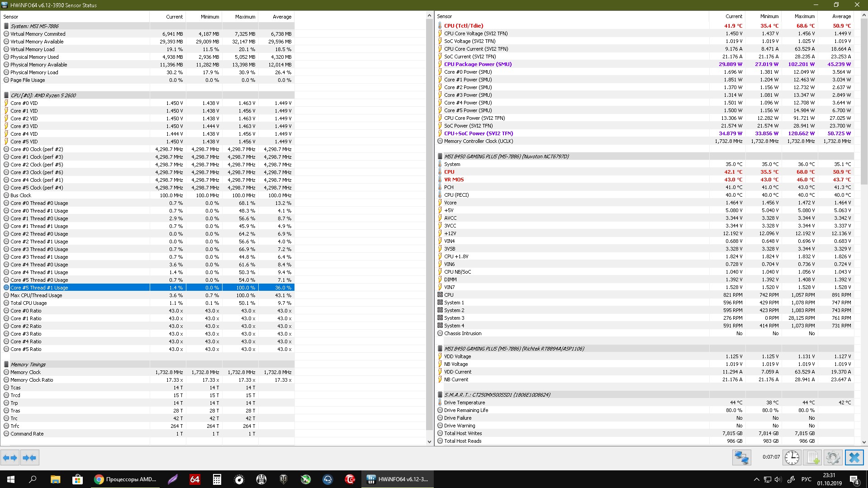
Task: Open Microsoft Store from the taskbar
Action: [77, 479]
